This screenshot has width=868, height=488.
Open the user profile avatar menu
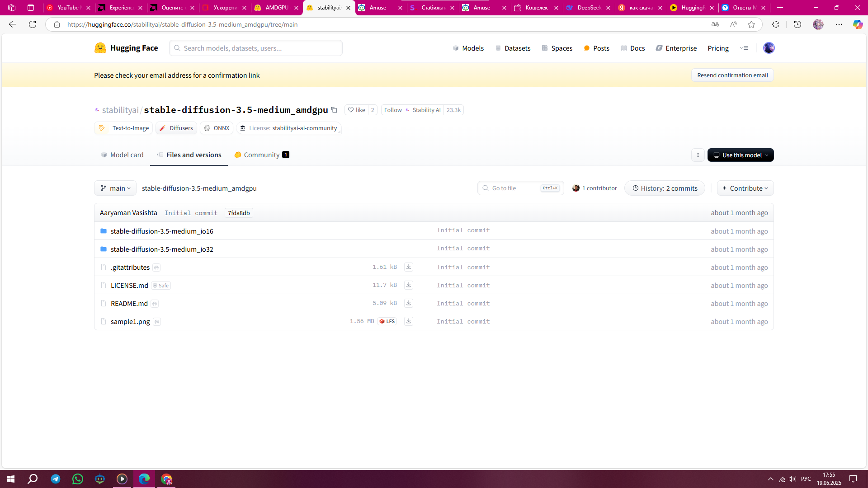769,48
